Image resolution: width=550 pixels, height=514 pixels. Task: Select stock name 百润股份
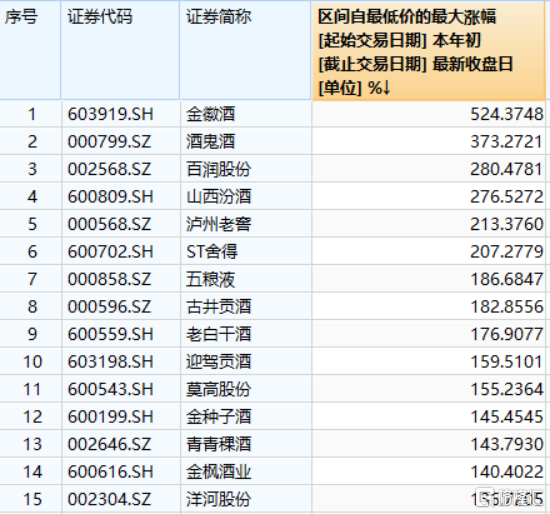point(219,169)
